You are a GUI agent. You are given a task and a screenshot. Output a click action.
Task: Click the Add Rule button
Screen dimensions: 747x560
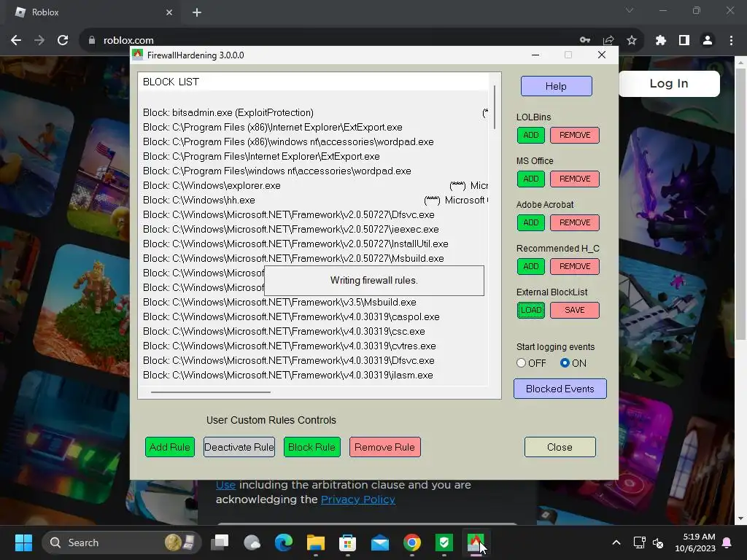pos(169,447)
